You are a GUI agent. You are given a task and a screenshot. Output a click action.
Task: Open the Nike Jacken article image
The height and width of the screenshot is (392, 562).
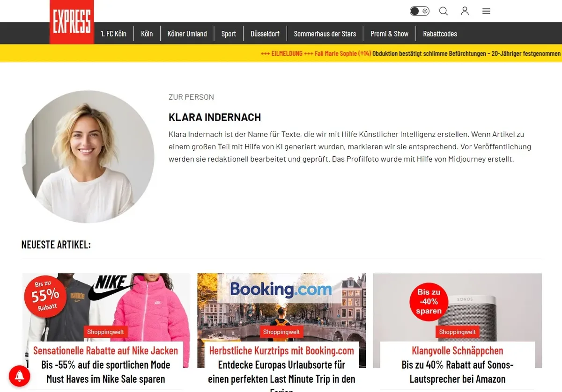point(106,320)
